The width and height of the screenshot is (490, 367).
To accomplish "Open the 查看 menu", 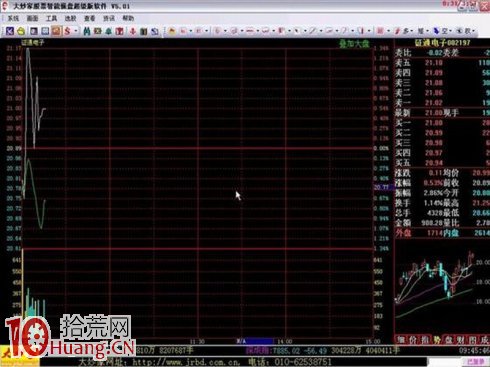I will [90, 19].
